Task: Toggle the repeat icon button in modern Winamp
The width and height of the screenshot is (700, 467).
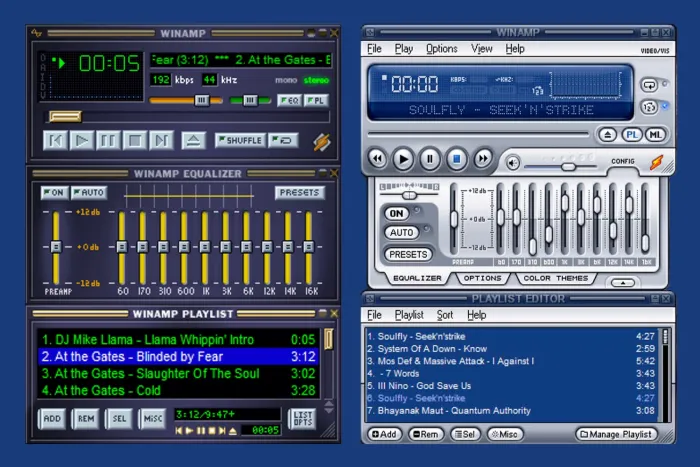Action: (x=650, y=85)
